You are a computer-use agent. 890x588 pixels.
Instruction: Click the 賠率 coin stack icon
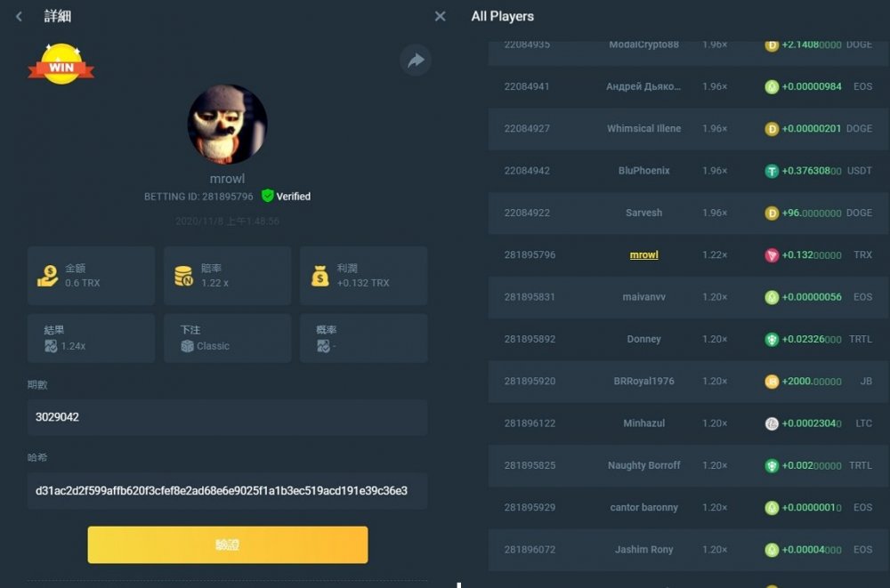pos(184,276)
